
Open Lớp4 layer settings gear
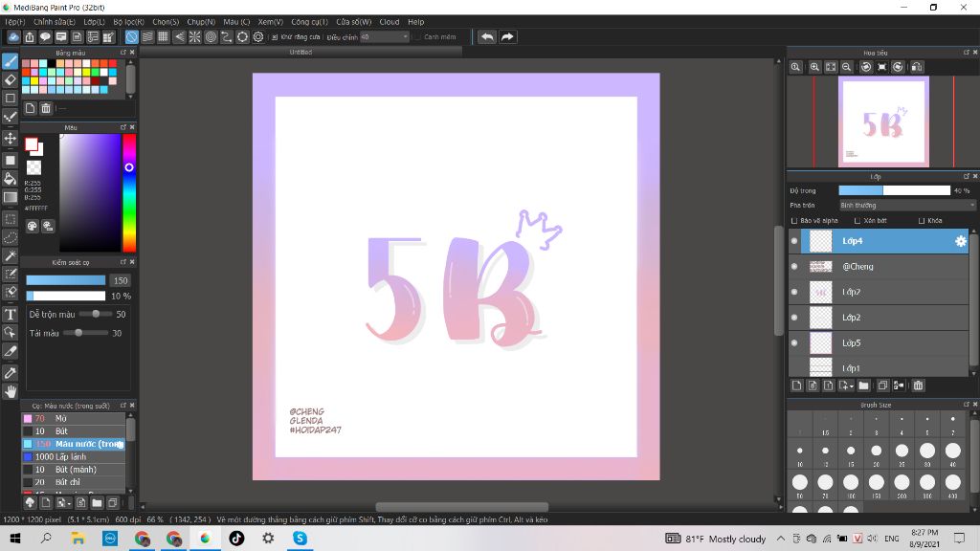[x=961, y=241]
